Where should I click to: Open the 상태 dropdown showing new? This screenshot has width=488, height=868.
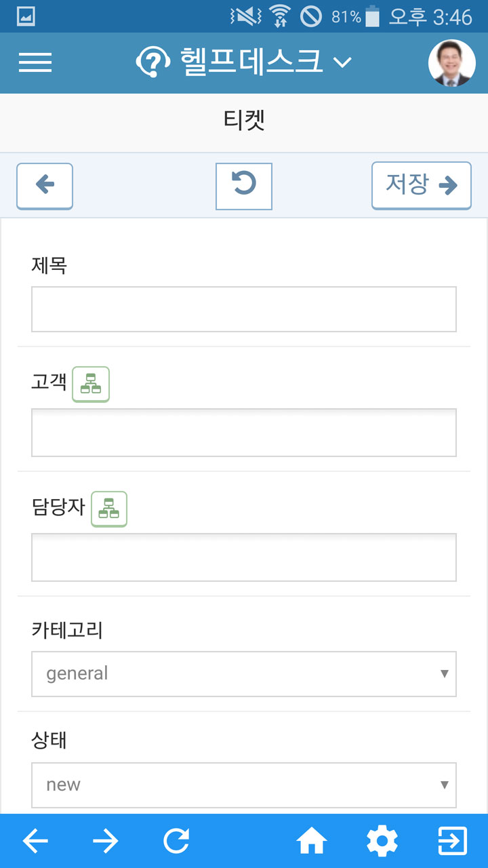[244, 785]
